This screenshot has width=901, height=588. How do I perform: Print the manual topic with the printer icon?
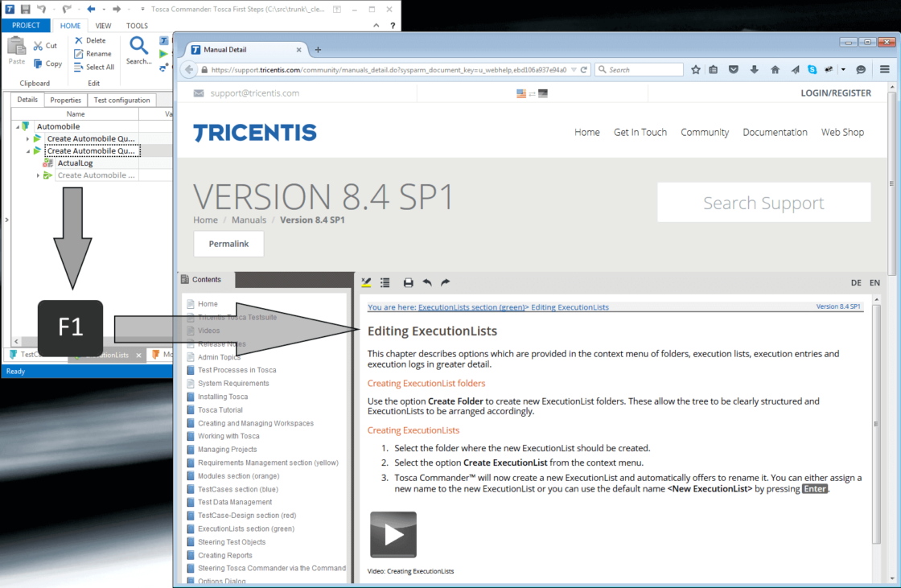pos(408,282)
